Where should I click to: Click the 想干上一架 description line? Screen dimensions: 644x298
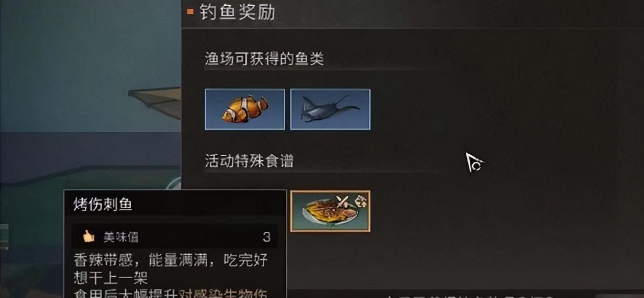coord(110,277)
